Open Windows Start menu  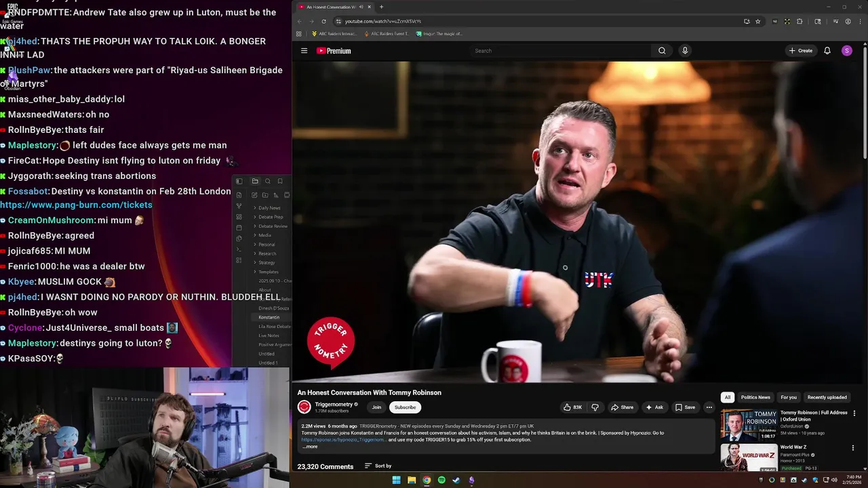(397, 480)
